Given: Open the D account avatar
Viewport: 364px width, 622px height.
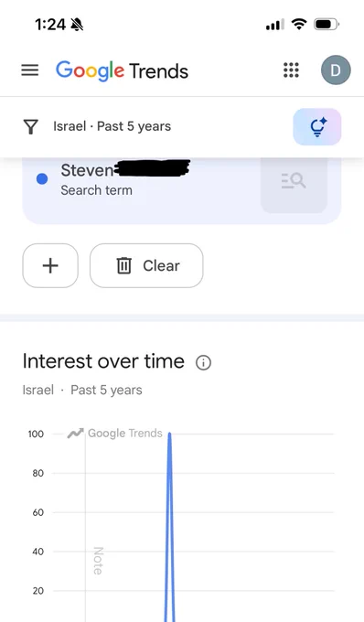Looking at the screenshot, I should (x=336, y=70).
